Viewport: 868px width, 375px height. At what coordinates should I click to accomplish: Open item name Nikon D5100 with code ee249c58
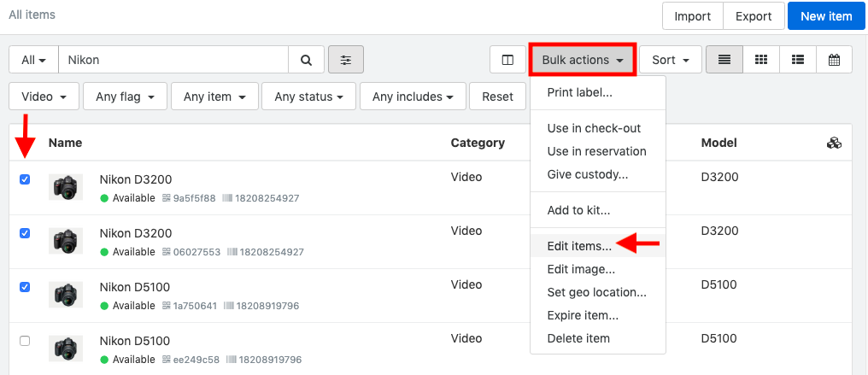pos(134,341)
